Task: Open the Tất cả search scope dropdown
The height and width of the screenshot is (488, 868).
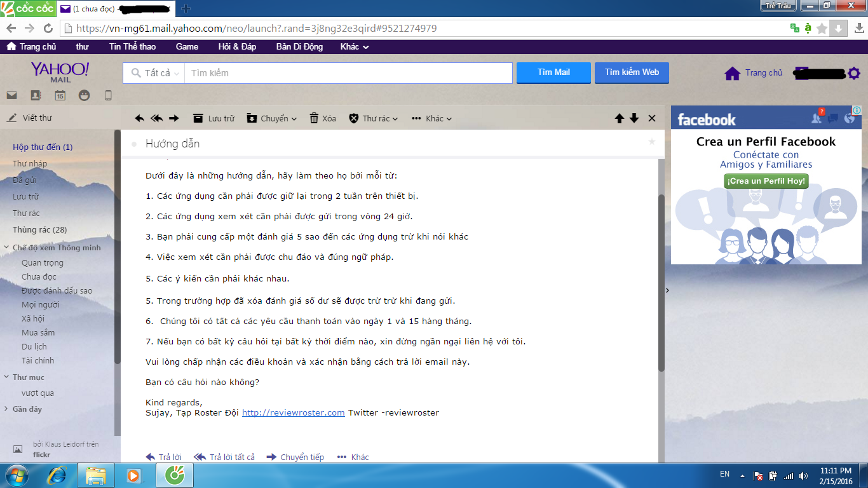Action: (154, 73)
